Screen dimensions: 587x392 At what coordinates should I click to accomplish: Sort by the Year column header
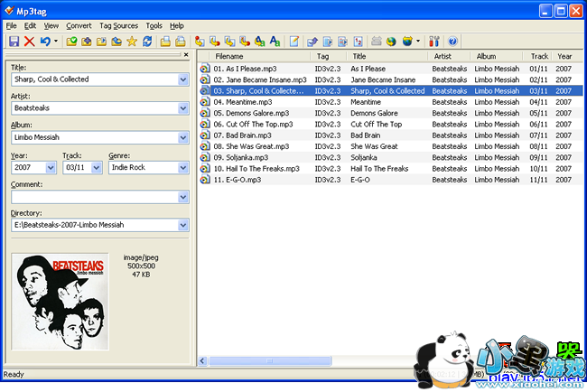564,56
